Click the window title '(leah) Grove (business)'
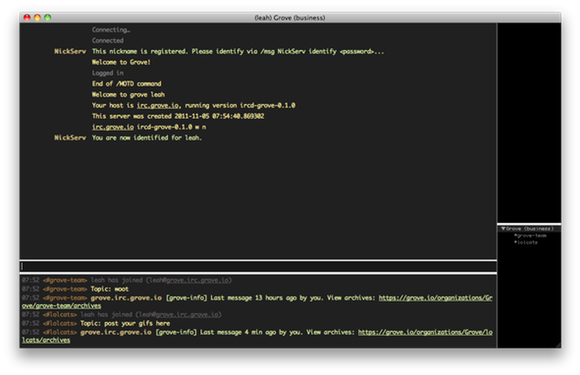Viewport: 580px width, 375px height. click(290, 18)
